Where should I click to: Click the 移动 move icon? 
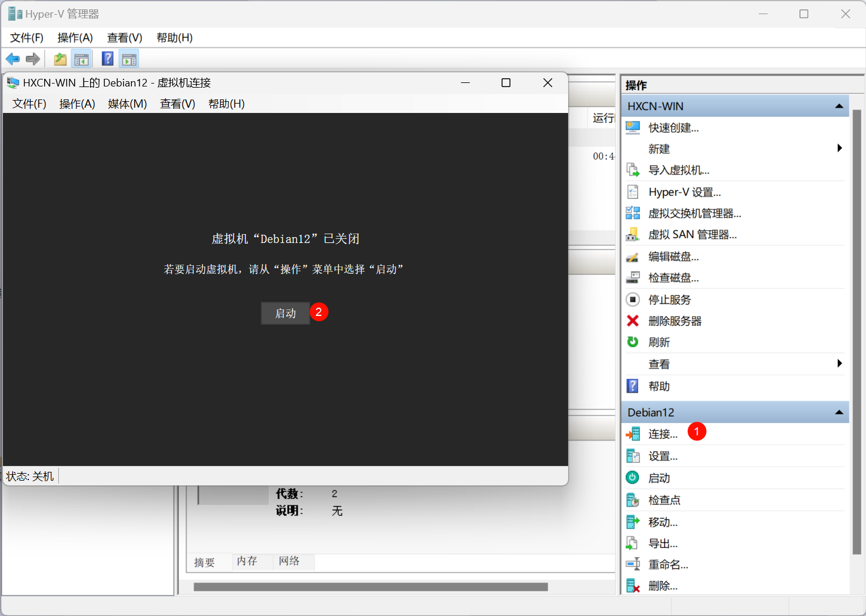(x=633, y=522)
